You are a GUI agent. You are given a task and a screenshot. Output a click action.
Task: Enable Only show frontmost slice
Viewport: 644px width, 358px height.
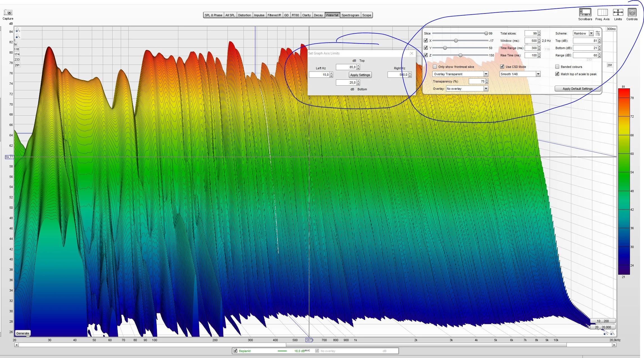tap(435, 67)
